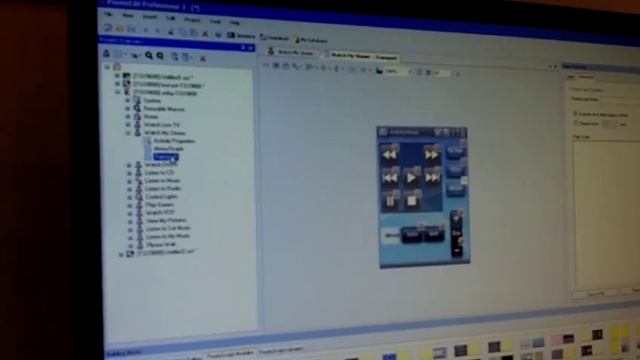Open the File menu

108,14
